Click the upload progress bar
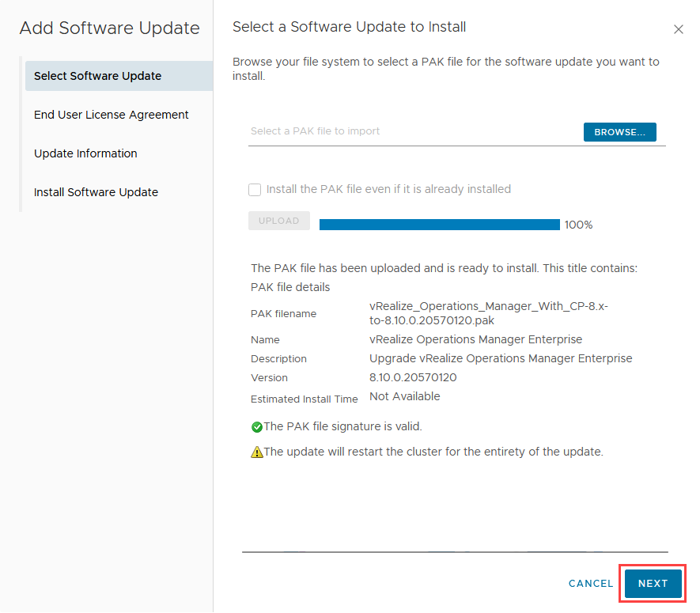This screenshot has height=613, width=700. pos(439,225)
